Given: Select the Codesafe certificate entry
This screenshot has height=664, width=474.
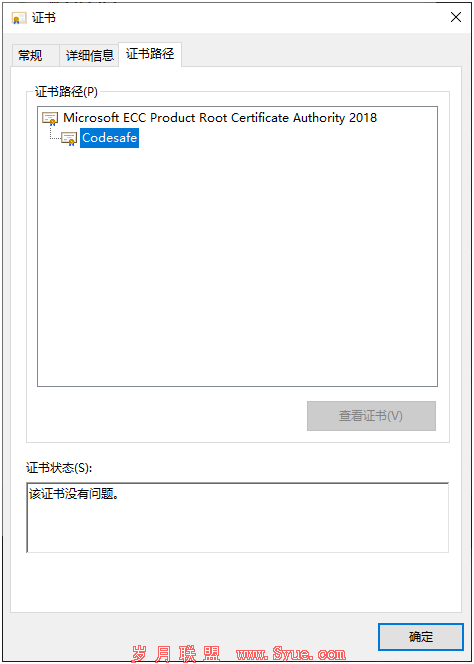Looking at the screenshot, I should click(x=109, y=138).
